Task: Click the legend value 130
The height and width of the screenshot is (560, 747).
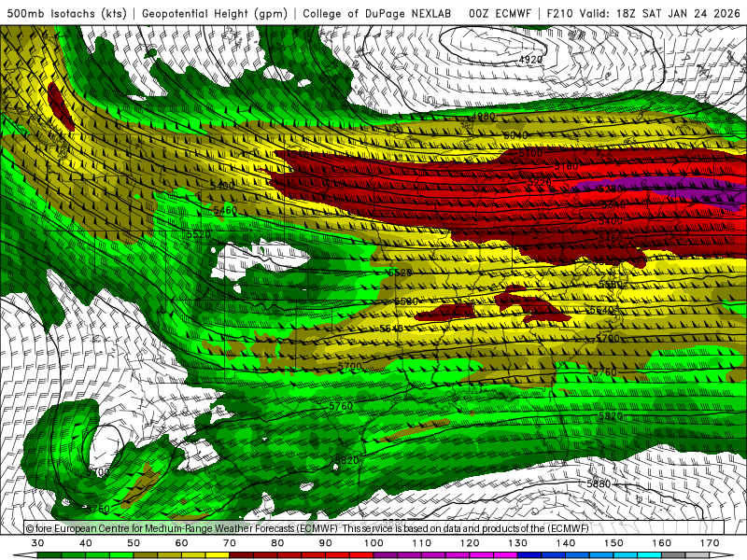Action: point(517,543)
